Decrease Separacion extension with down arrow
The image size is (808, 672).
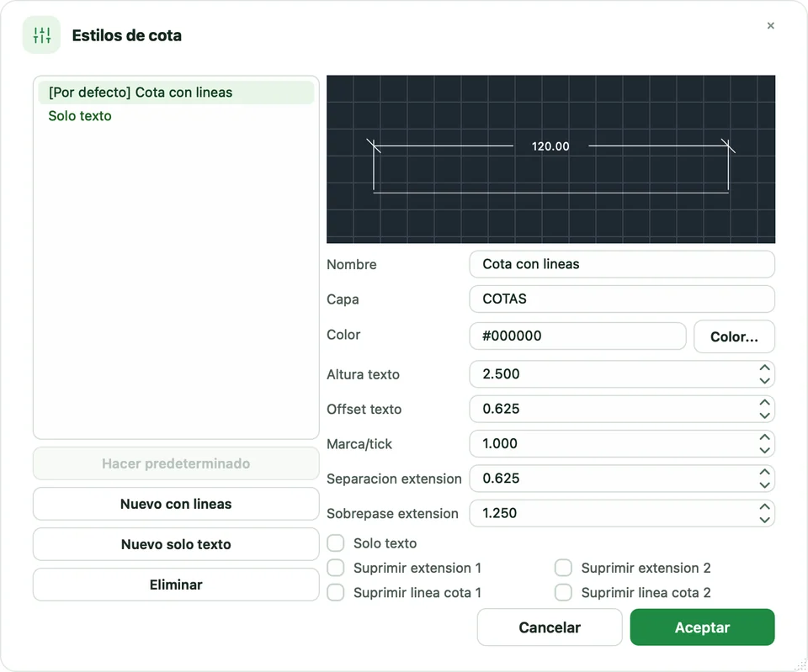coord(765,484)
